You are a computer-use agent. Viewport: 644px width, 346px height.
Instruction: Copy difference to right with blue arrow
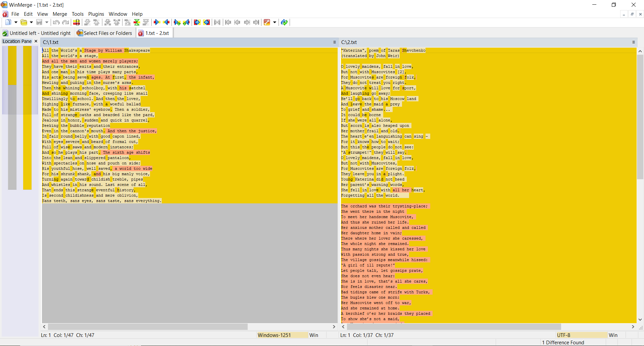click(156, 22)
